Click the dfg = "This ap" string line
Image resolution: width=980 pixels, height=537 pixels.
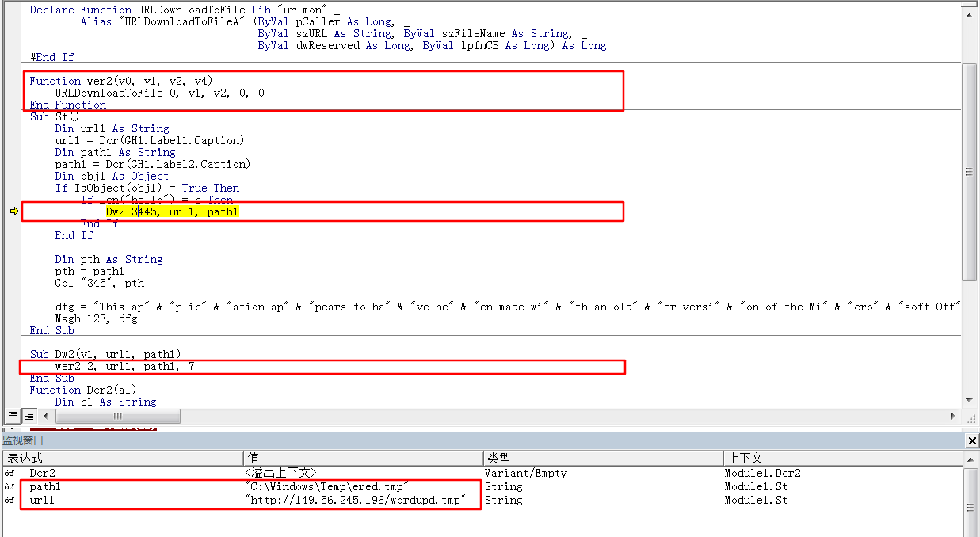(507, 307)
